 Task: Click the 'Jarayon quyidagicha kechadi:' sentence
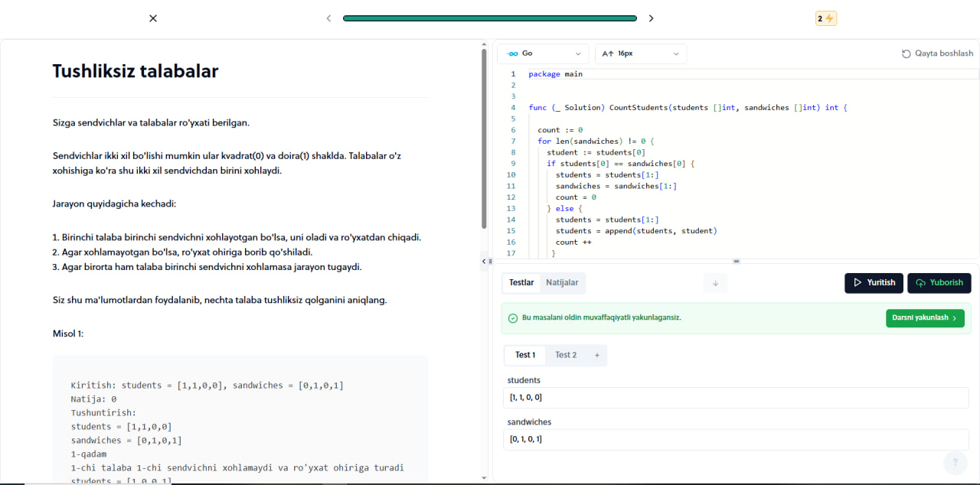tap(115, 204)
